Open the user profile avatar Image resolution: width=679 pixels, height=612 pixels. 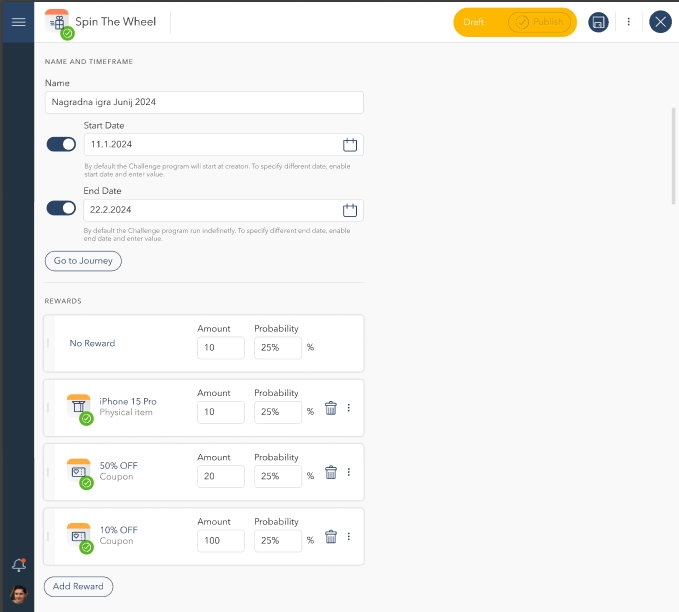pyautogui.click(x=19, y=595)
